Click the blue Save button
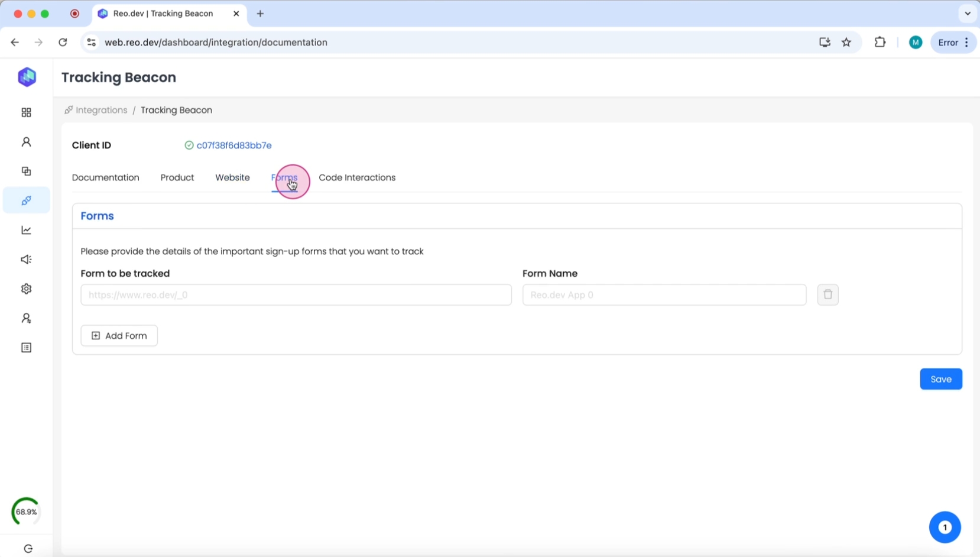 click(940, 379)
